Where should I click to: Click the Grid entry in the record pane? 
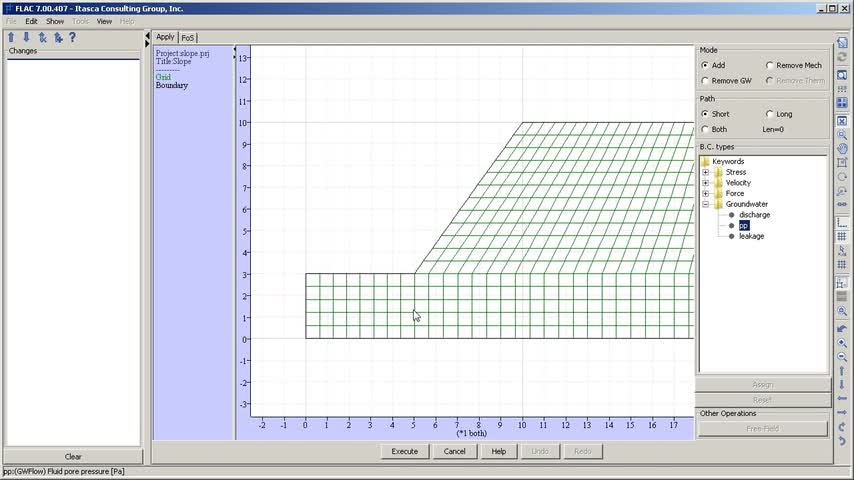click(x=163, y=77)
